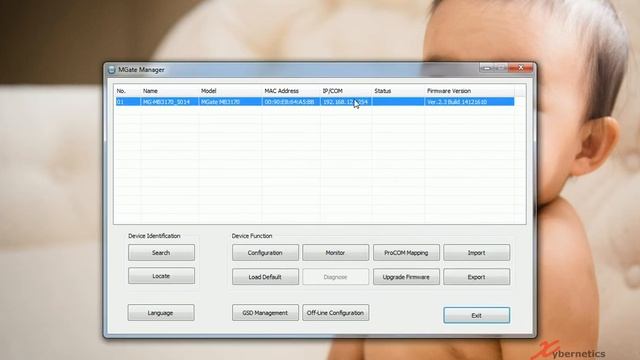Click the Load Default button
Image resolution: width=640 pixels, height=360 pixels.
point(265,277)
